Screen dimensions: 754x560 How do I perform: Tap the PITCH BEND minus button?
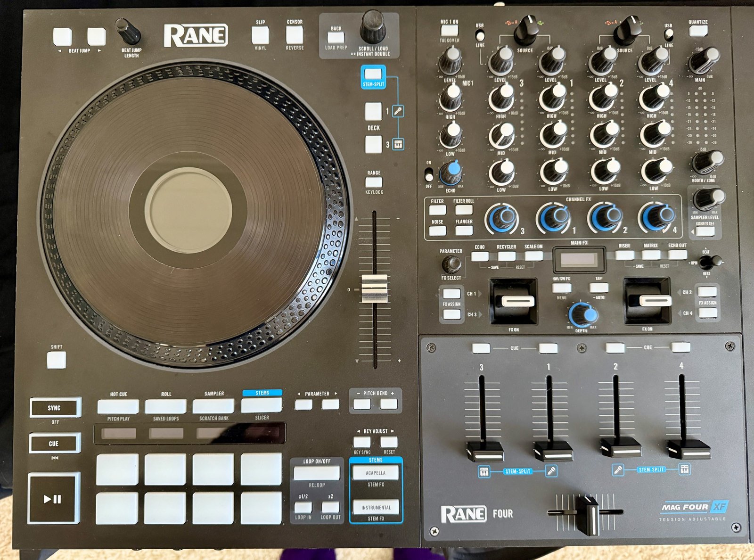tap(362, 404)
